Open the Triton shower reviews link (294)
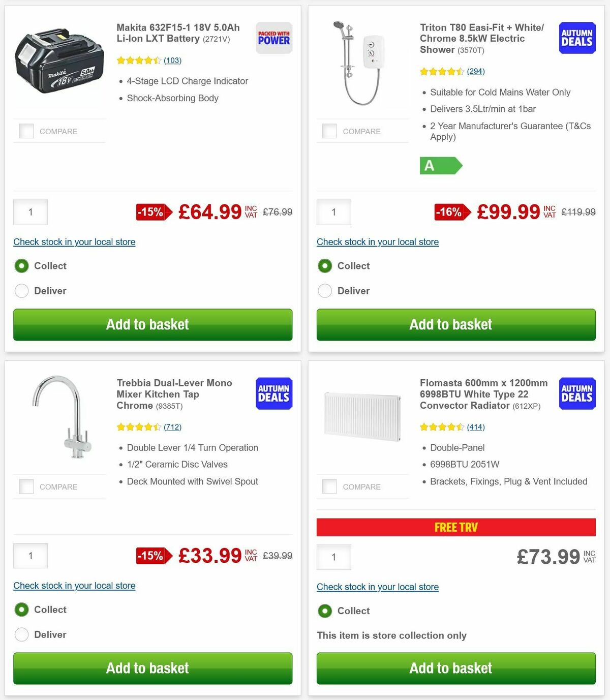 pos(475,71)
